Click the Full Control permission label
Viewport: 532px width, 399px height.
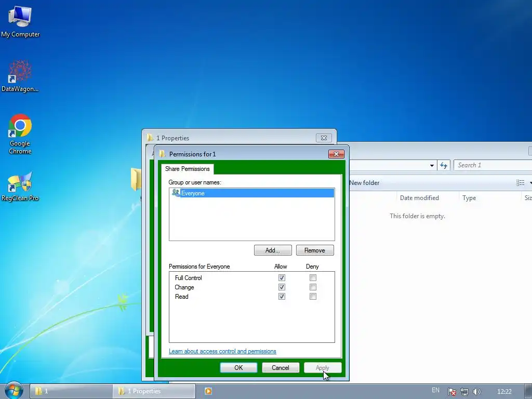point(188,278)
